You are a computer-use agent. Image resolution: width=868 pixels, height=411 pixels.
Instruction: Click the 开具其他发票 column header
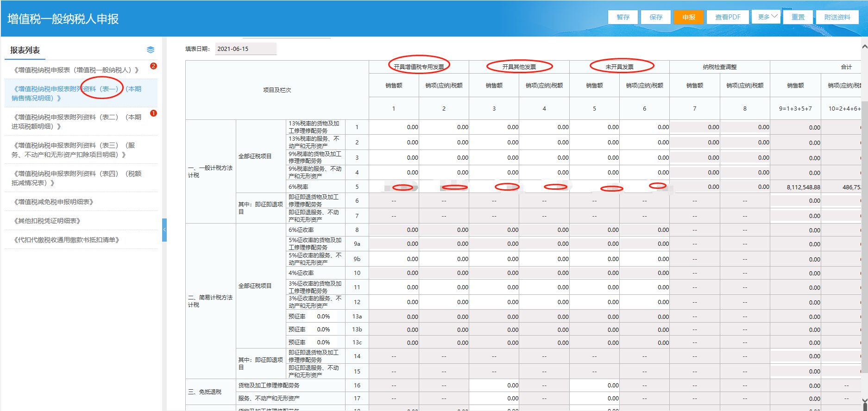pos(519,67)
